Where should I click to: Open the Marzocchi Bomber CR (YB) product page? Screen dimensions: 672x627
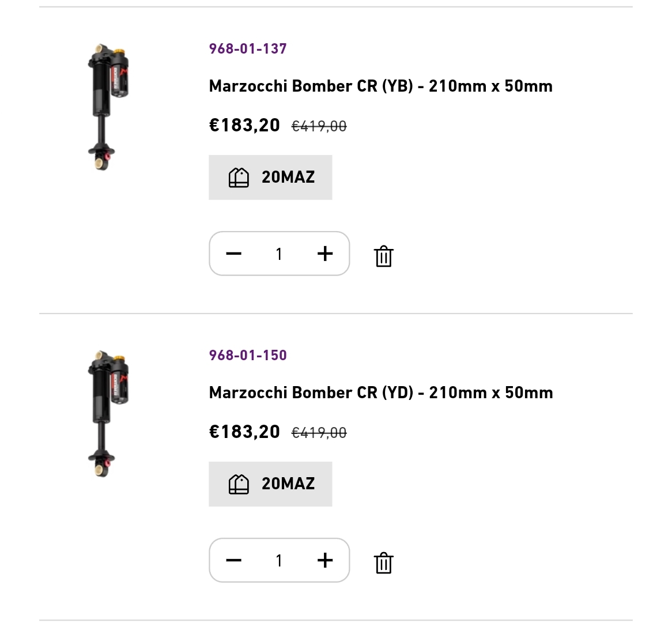(380, 86)
